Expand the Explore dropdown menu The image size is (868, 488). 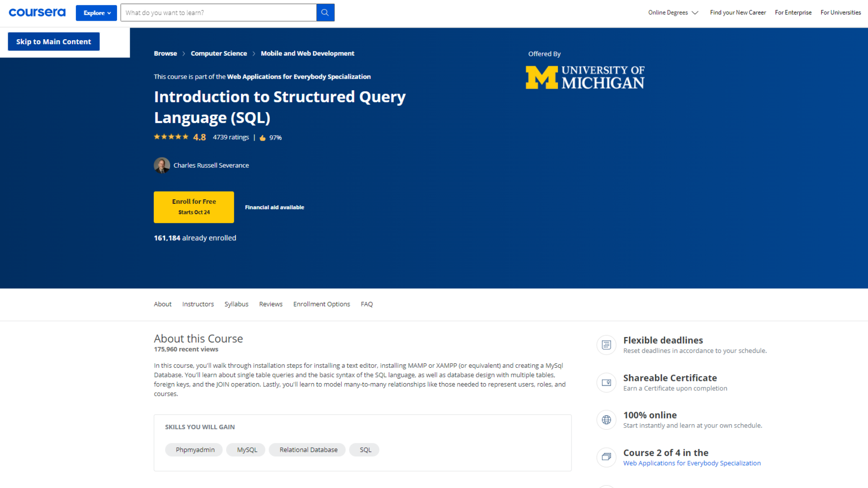click(95, 12)
